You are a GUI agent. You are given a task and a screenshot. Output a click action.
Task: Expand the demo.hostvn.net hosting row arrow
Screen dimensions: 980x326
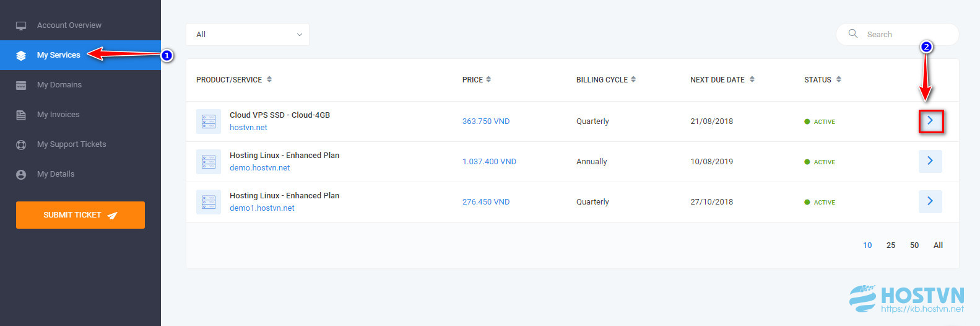[930, 161]
